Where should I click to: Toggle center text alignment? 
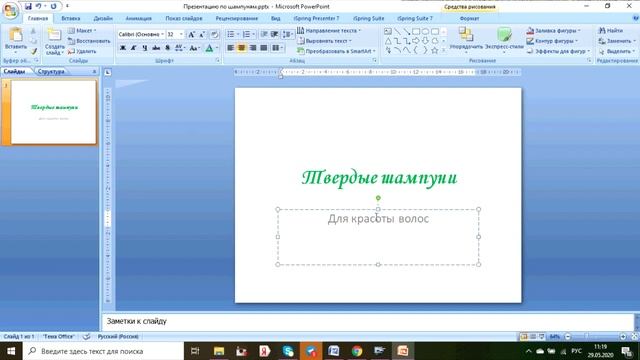[x=242, y=48]
